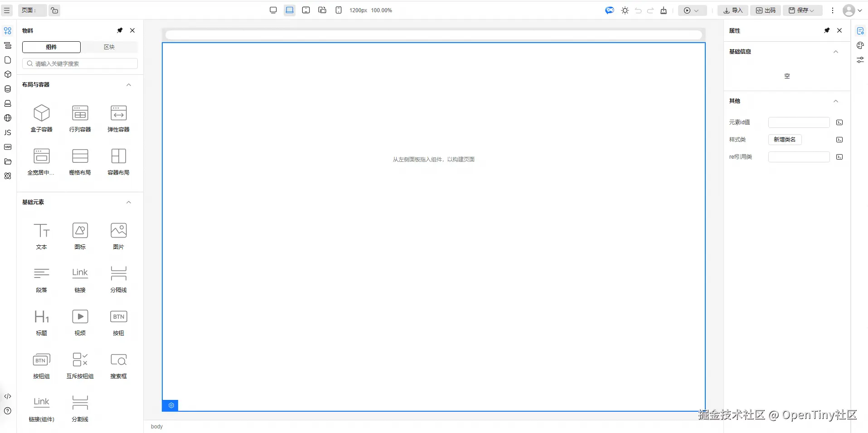This screenshot has width=868, height=433.
Task: Close the 物料 materials panel
Action: point(132,30)
